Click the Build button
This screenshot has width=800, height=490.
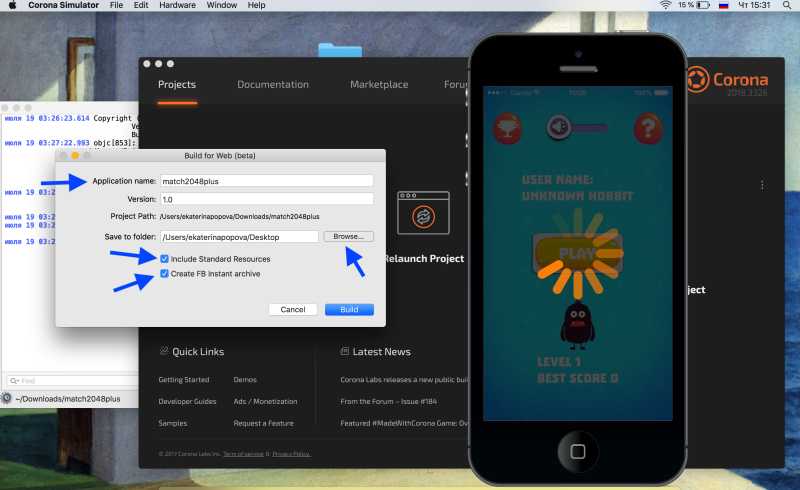(x=349, y=309)
